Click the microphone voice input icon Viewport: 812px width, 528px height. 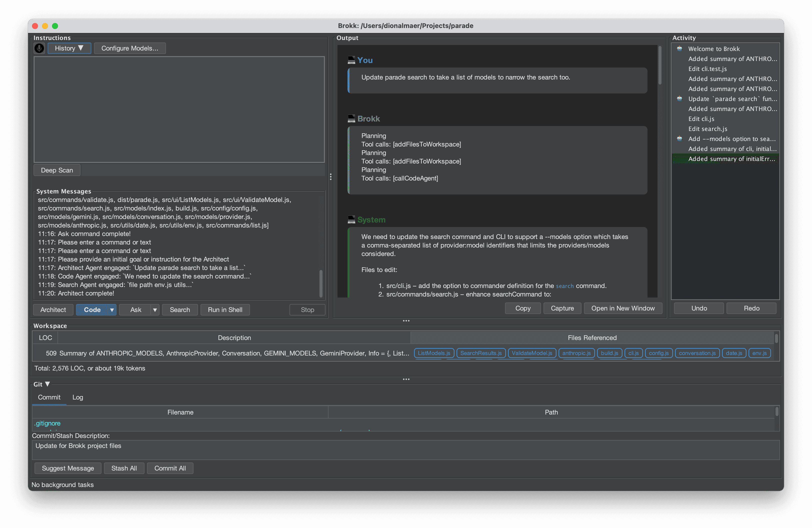39,48
